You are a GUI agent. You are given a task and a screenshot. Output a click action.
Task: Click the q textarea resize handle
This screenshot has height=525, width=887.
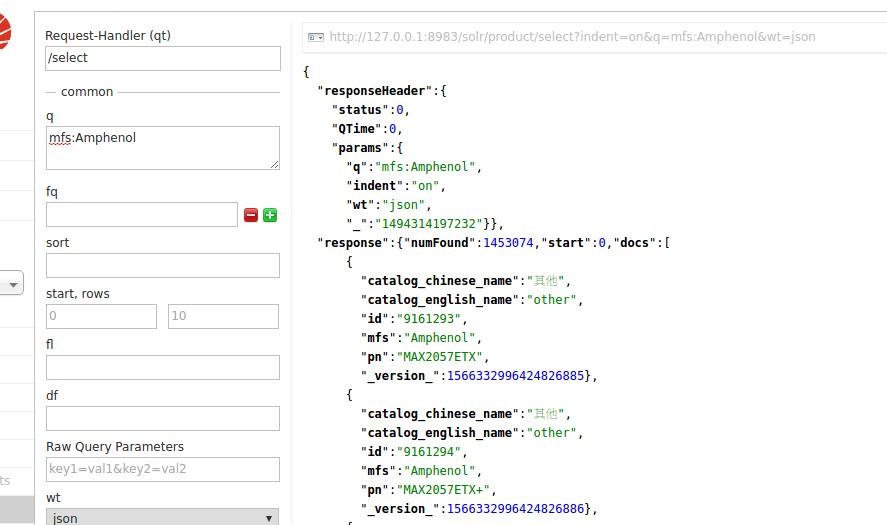pyautogui.click(x=274, y=164)
